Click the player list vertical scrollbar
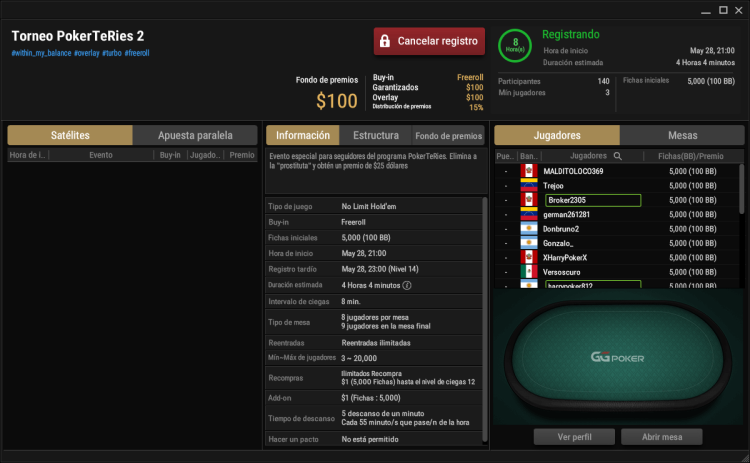The image size is (750, 463). [741, 189]
